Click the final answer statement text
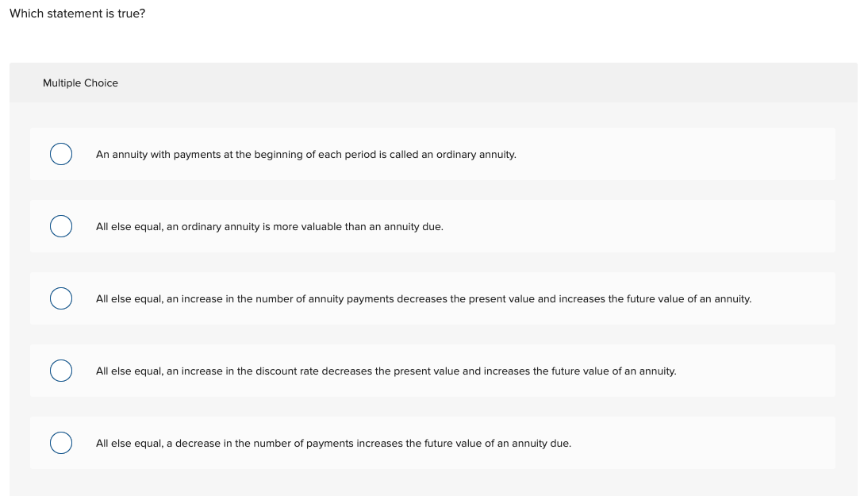This screenshot has width=868, height=496. (x=333, y=443)
